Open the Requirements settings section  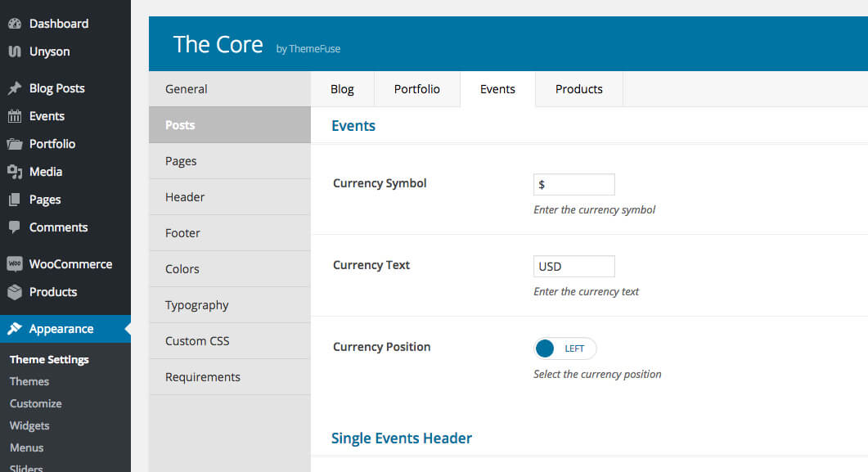point(230,377)
